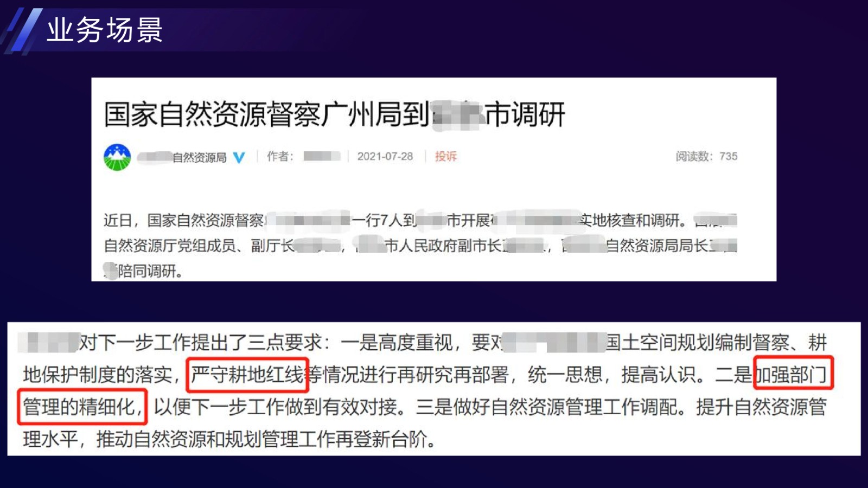Click the red-boxed 严守耕地红线 phrase
This screenshot has height=488, width=868.
pyautogui.click(x=247, y=375)
